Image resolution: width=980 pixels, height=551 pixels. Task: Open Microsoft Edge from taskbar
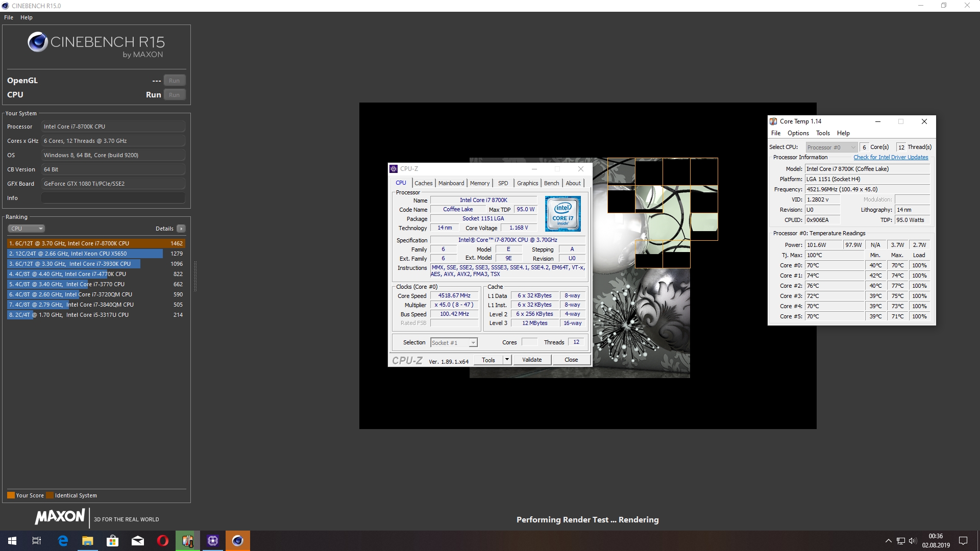click(x=63, y=541)
